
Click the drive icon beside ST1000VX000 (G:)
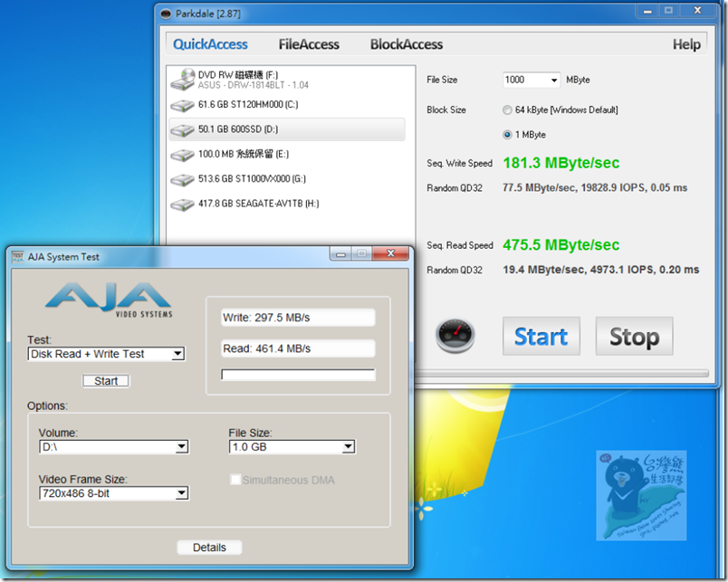point(182,179)
